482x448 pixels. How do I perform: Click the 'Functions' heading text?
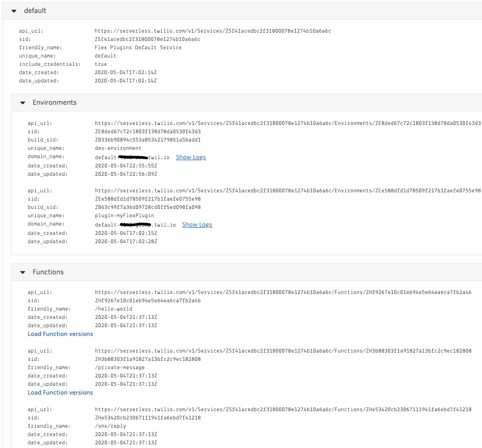point(48,272)
